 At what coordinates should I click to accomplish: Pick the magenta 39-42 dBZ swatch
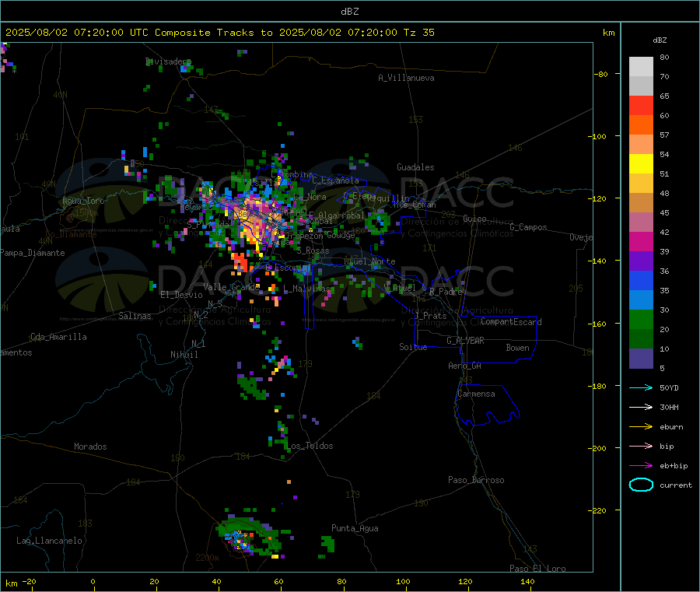641,241
